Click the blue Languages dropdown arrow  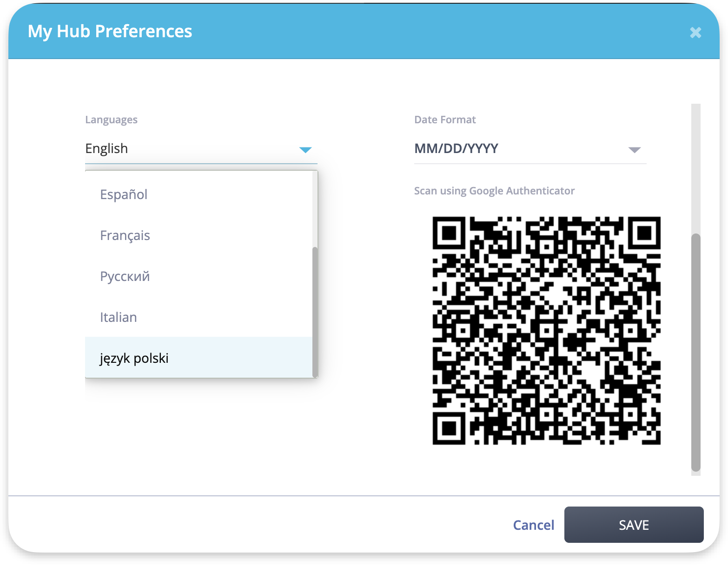[x=305, y=150]
